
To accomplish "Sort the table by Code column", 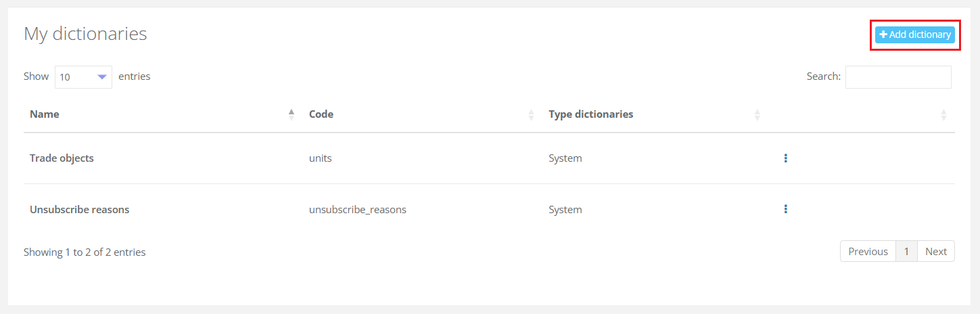I will click(x=532, y=114).
